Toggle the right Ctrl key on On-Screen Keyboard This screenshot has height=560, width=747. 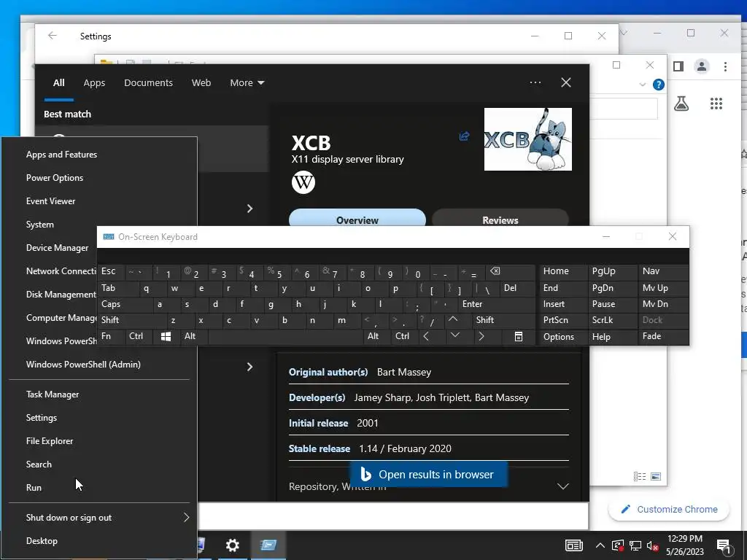point(404,336)
